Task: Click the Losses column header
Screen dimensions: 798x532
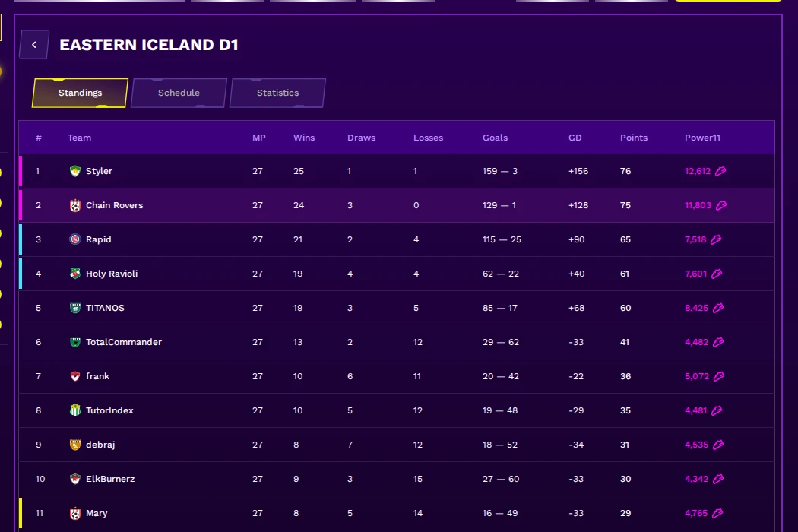Action: pyautogui.click(x=428, y=138)
